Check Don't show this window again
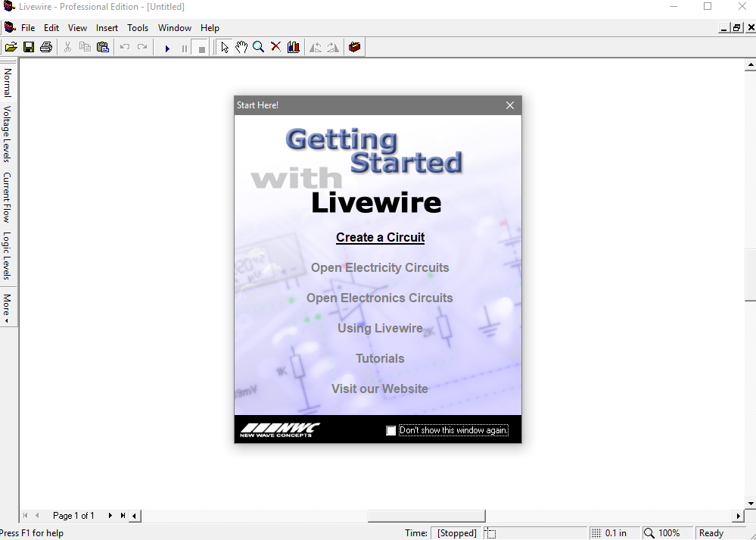The height and width of the screenshot is (540, 756). pyautogui.click(x=390, y=430)
